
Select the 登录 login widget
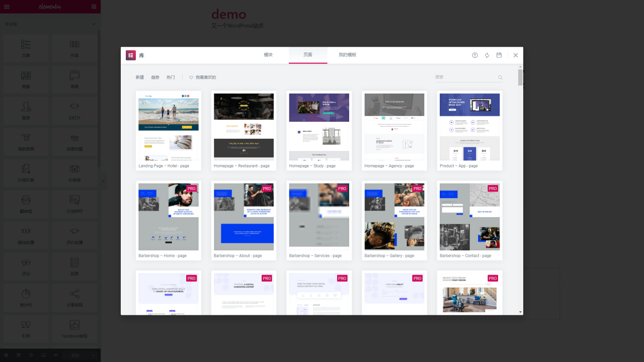pyautogui.click(x=26, y=111)
